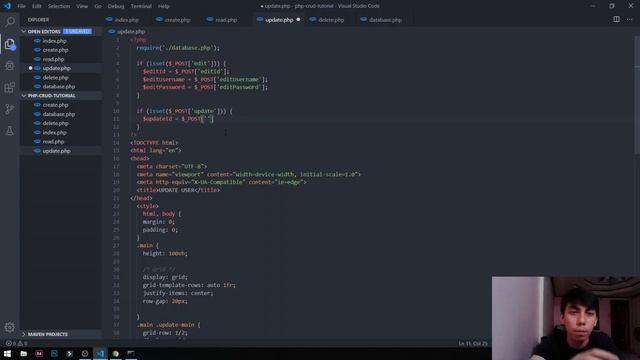This screenshot has width=640, height=360.
Task: Click the 'display: grid;' code line
Action: (x=165, y=277)
